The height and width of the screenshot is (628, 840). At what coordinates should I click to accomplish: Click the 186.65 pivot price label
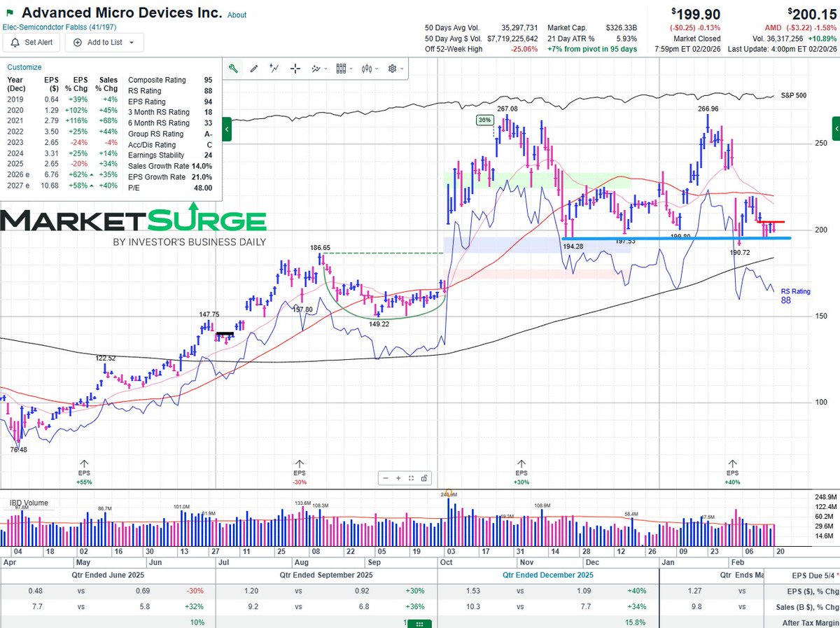tap(321, 248)
